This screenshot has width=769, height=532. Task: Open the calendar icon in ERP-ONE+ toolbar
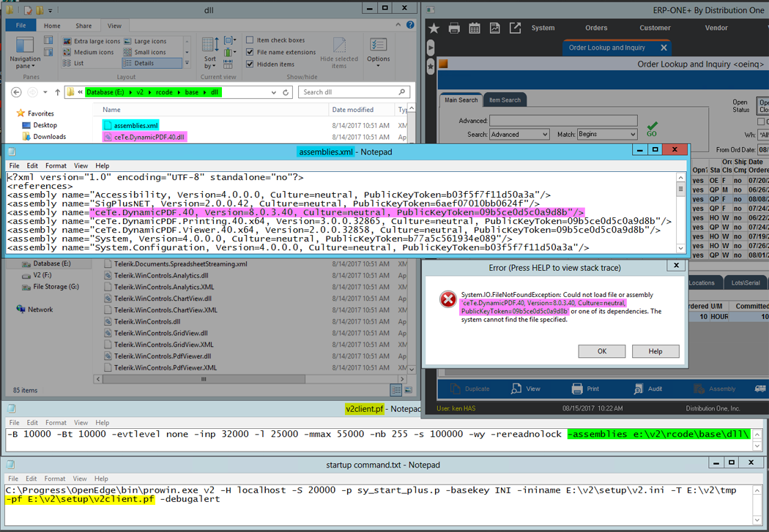click(x=475, y=29)
